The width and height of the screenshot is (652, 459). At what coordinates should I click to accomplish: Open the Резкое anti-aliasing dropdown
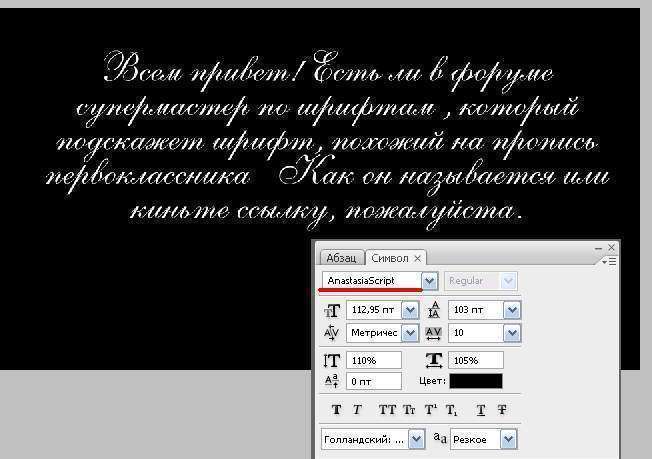(508, 439)
